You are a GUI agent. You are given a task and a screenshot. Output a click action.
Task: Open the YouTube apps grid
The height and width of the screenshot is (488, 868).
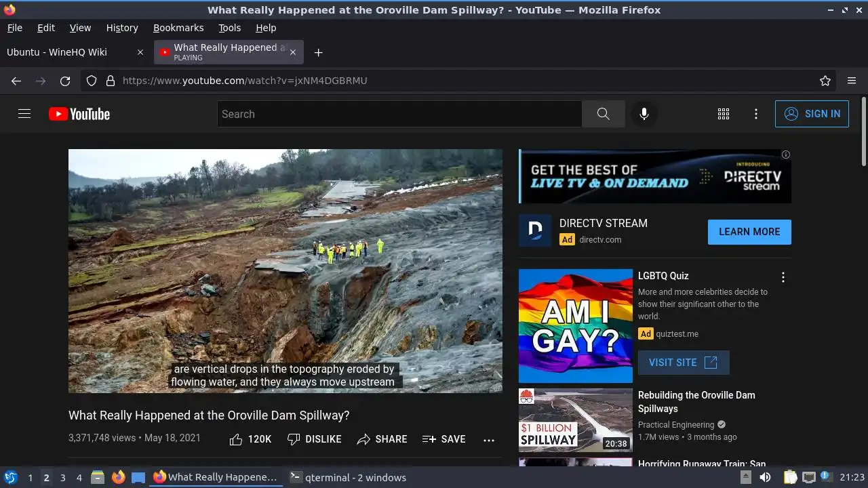click(724, 114)
